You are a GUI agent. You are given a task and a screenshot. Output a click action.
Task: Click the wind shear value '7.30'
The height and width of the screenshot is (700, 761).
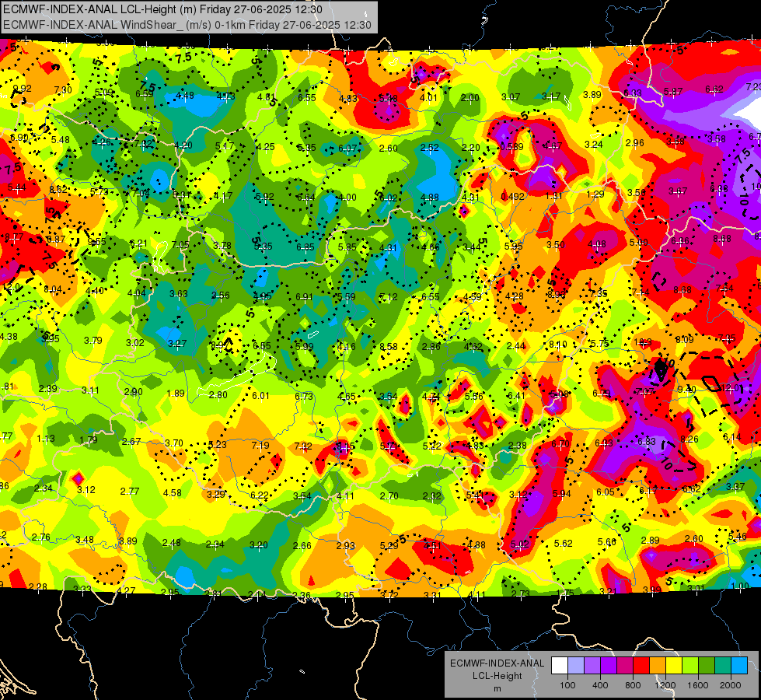pyautogui.click(x=63, y=90)
